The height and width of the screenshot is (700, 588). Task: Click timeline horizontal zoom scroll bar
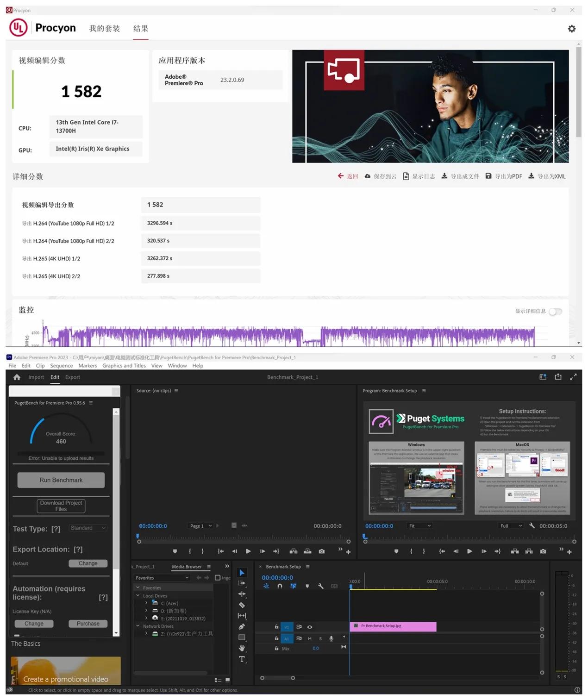pyautogui.click(x=277, y=678)
